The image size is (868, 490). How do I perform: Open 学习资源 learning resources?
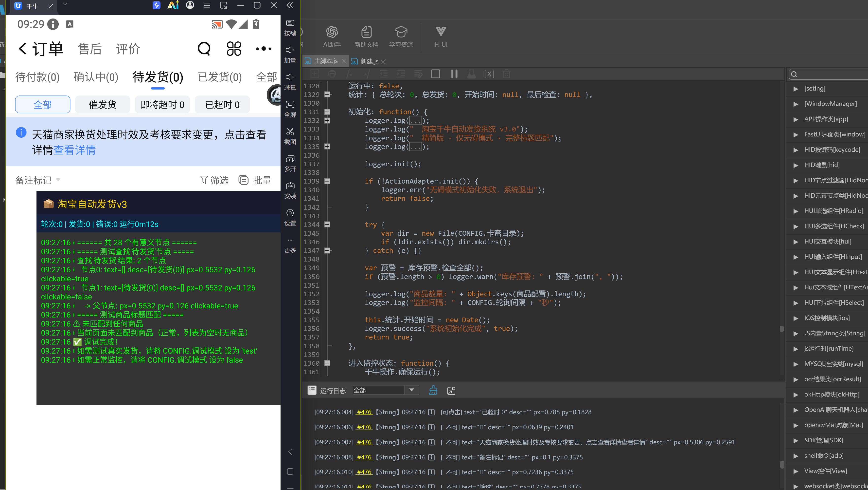(x=401, y=37)
